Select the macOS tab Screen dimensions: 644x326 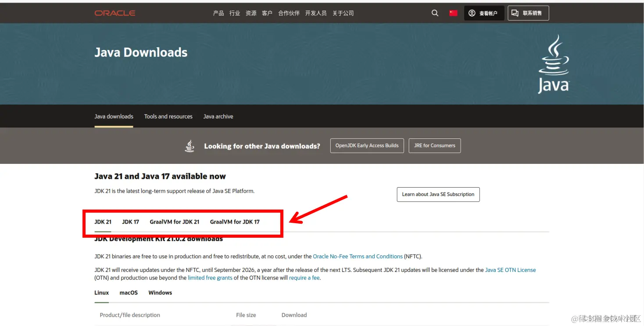pos(129,293)
